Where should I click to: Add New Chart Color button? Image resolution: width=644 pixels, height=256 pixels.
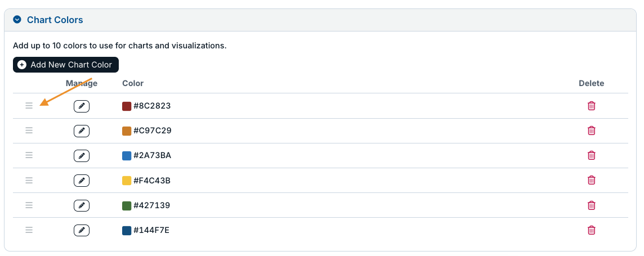click(66, 65)
